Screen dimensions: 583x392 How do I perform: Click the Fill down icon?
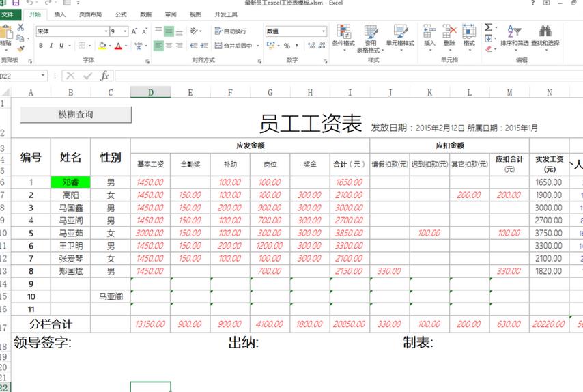(489, 38)
